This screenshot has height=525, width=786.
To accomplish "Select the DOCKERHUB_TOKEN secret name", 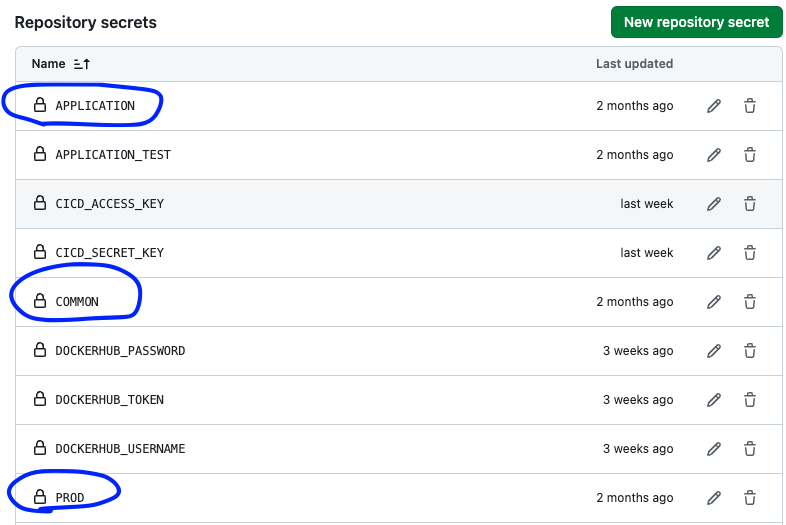I will click(110, 400).
